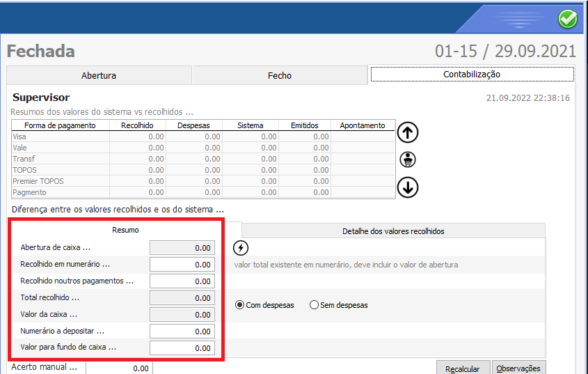Viewport: 588px width, 374px height.
Task: Click the green checkmark confirm icon
Action: click(x=568, y=20)
